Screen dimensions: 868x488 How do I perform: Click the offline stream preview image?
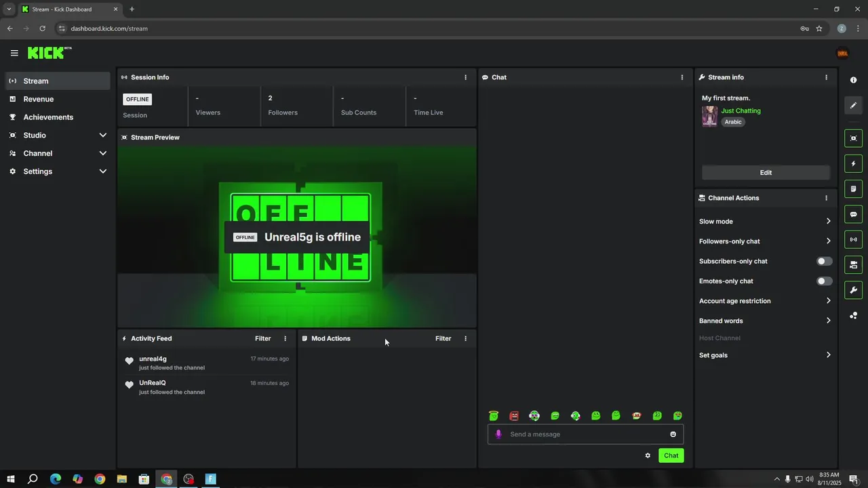(x=297, y=237)
